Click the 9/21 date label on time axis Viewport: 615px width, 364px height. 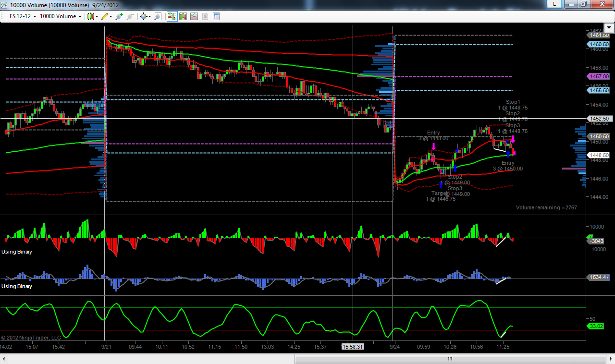click(x=107, y=346)
